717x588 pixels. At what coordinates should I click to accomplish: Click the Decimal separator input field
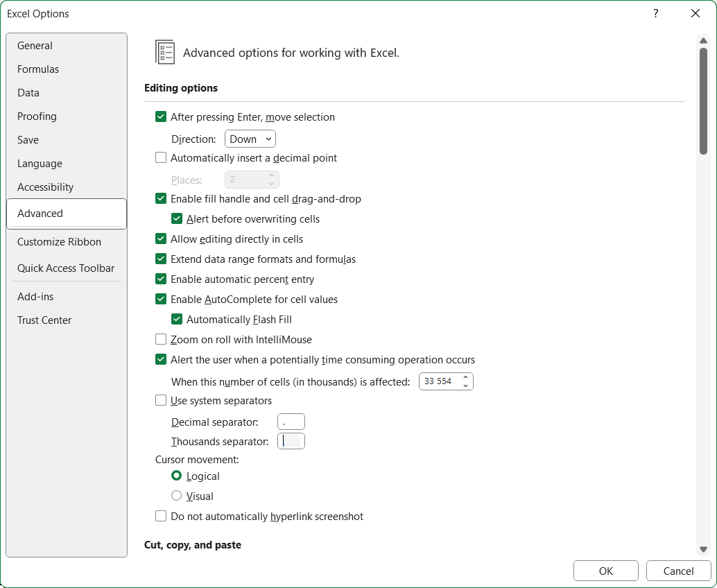coord(291,422)
